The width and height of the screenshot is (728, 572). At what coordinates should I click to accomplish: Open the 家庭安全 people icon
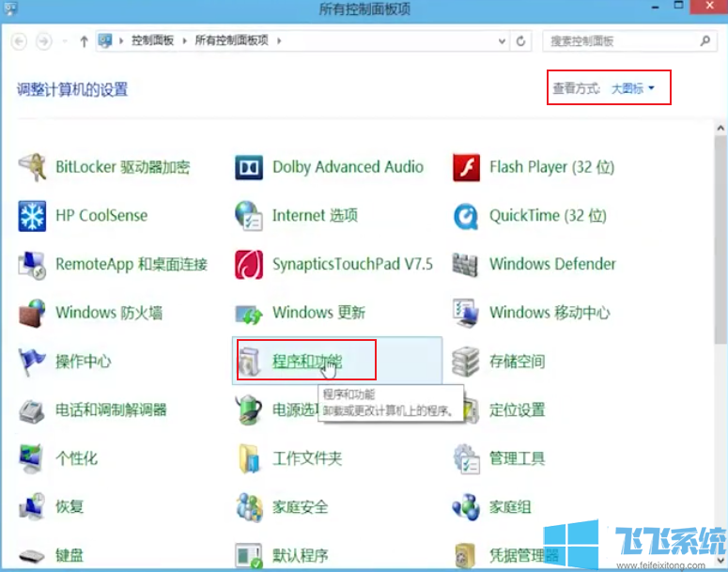pos(249,506)
